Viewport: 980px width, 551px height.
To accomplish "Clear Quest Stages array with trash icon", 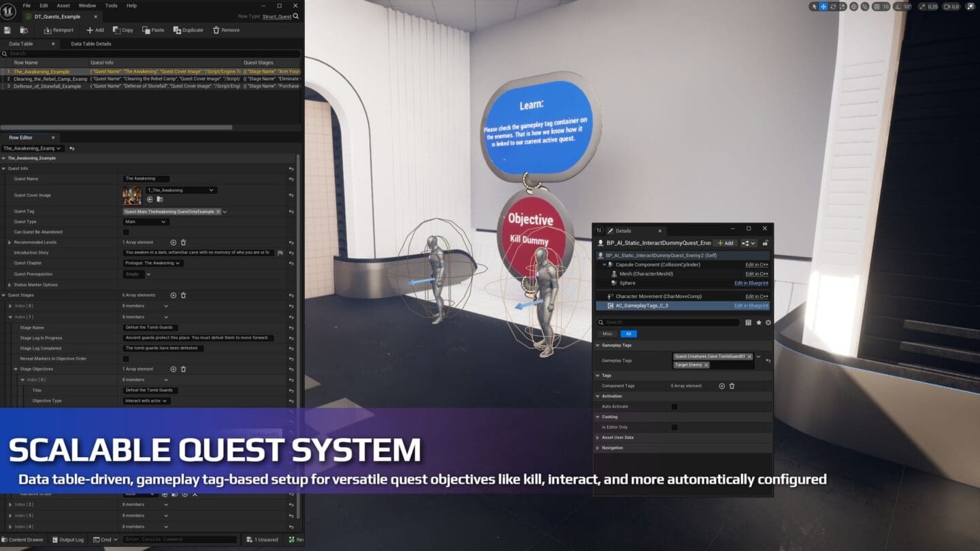I will (183, 295).
